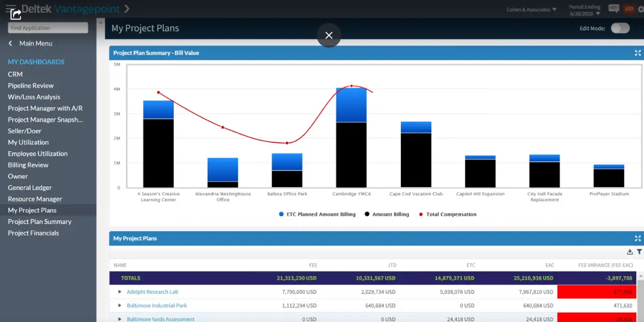Open Project Manager with A/R dashboard

click(x=45, y=108)
